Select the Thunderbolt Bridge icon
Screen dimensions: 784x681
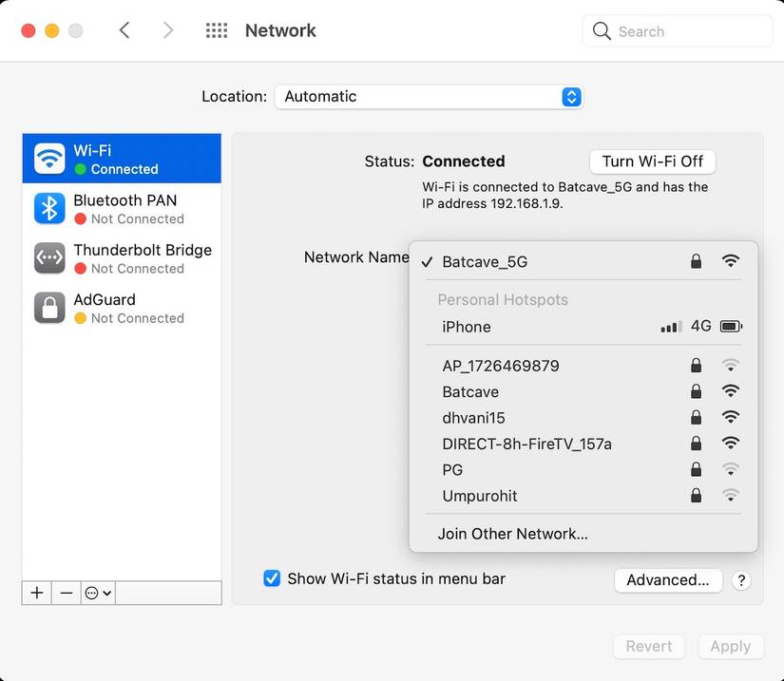(x=48, y=257)
